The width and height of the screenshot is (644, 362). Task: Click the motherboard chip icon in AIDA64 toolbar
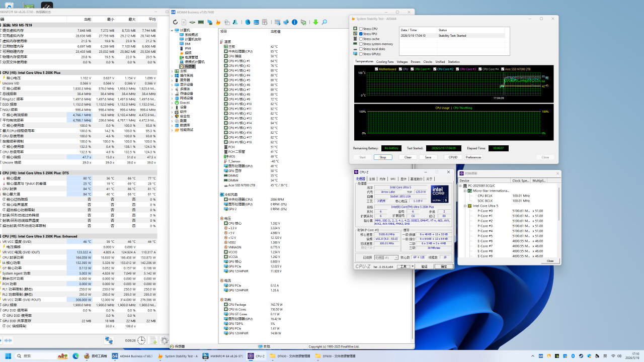tap(192, 22)
